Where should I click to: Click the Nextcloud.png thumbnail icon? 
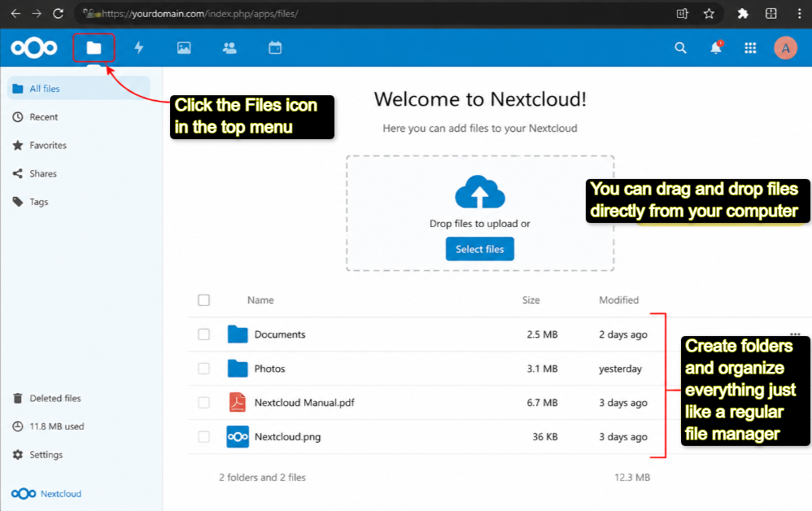pyautogui.click(x=238, y=436)
